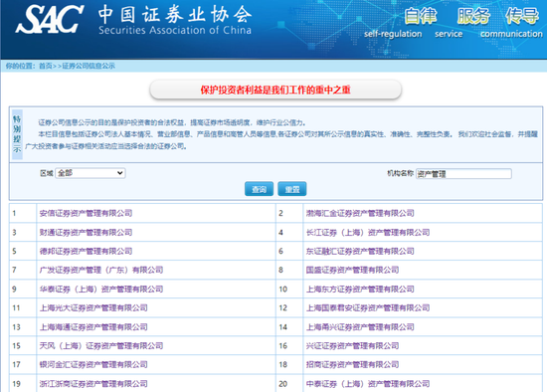Click the 自律 self-regulation header text
This screenshot has height=392, width=547.
tap(421, 16)
